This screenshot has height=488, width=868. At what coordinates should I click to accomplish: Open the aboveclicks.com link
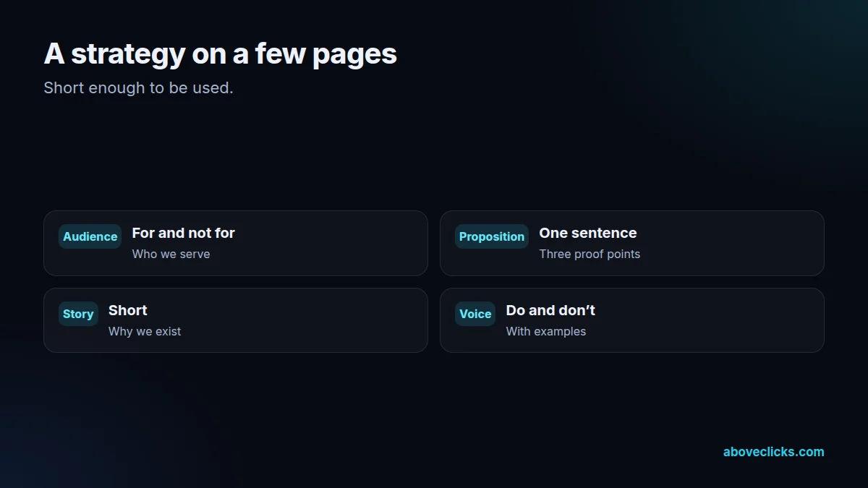coord(773,452)
